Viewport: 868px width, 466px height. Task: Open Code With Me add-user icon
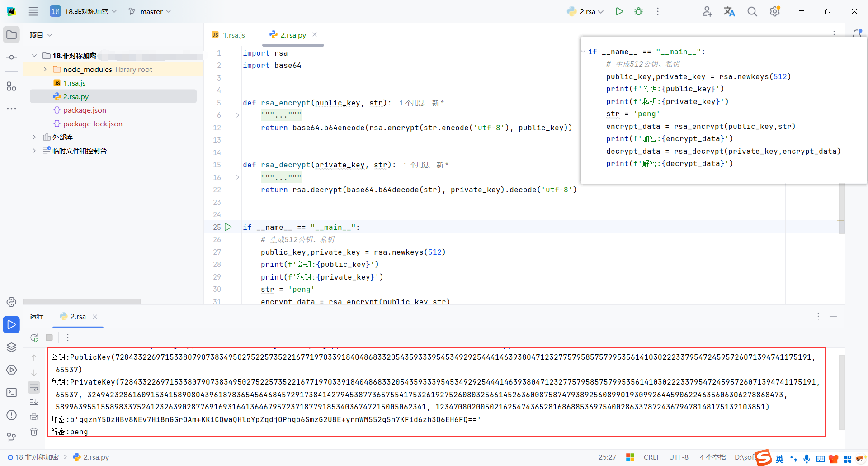[708, 11]
